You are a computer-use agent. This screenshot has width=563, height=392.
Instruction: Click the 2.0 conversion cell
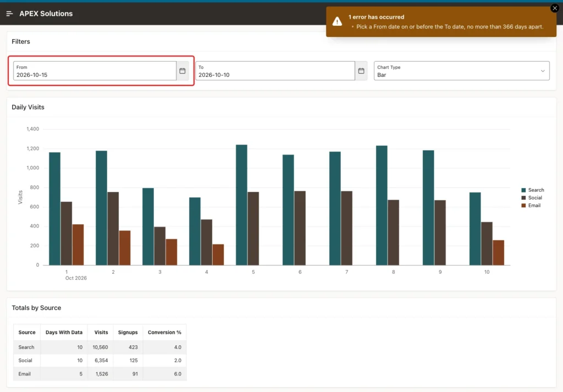tap(165, 361)
